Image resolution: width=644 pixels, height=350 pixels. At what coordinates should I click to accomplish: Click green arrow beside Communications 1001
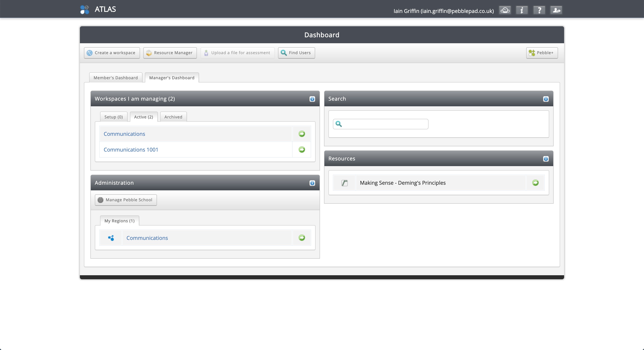302,150
